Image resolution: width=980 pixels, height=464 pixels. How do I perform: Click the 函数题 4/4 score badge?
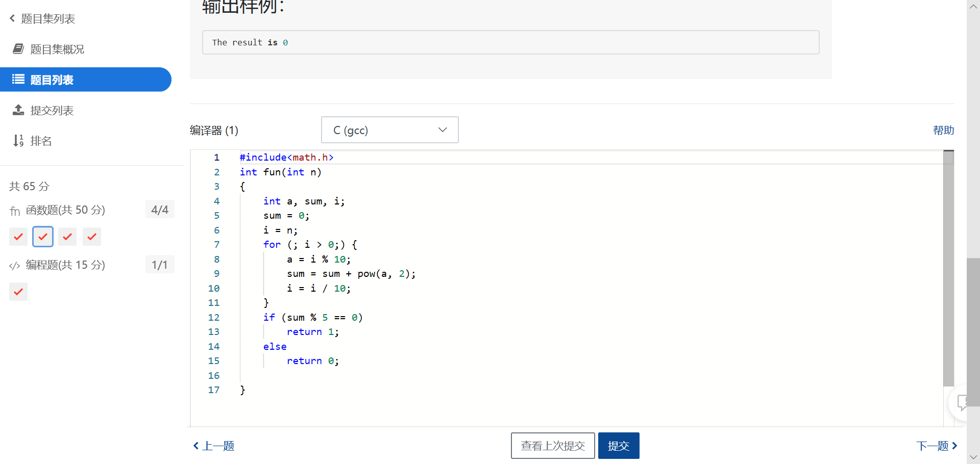pyautogui.click(x=160, y=210)
